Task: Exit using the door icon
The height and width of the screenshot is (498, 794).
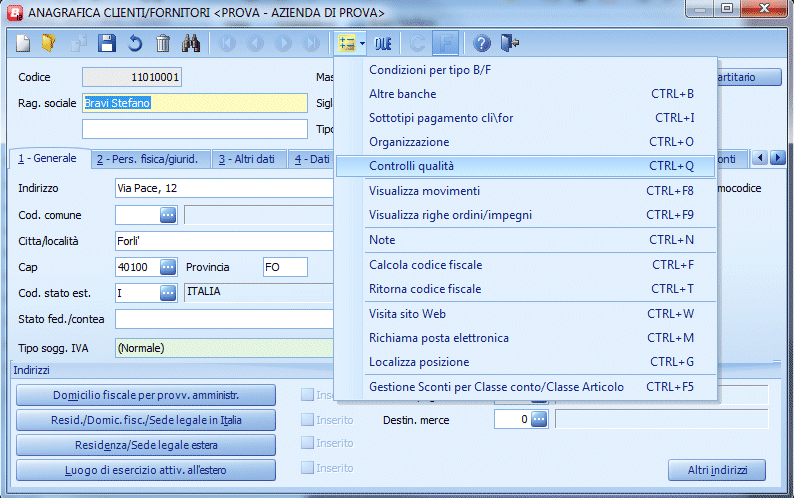Action: point(510,44)
